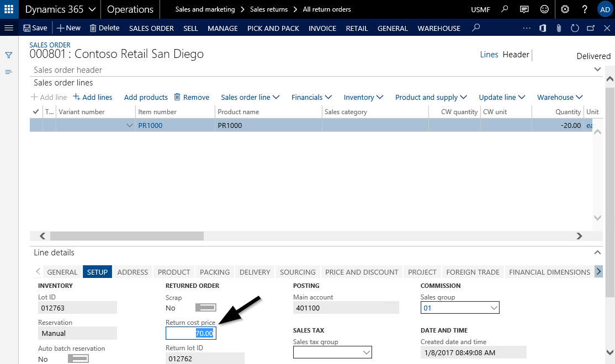Screen dimensions: 615x364
Task: Click the Add products button
Action: tap(146, 97)
